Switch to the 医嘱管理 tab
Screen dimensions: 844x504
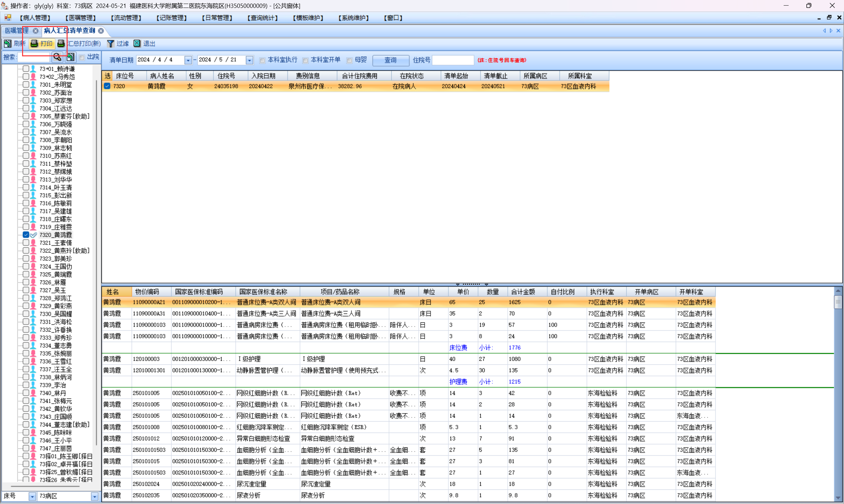click(x=17, y=31)
